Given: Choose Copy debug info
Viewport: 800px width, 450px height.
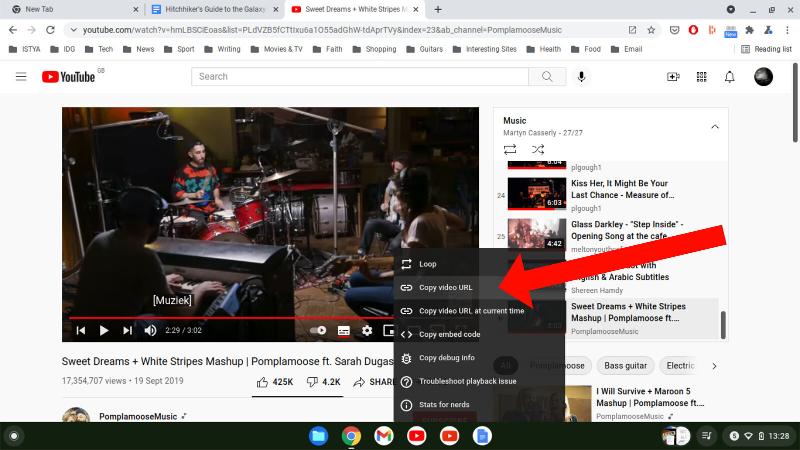Looking at the screenshot, I should click(x=479, y=358).
